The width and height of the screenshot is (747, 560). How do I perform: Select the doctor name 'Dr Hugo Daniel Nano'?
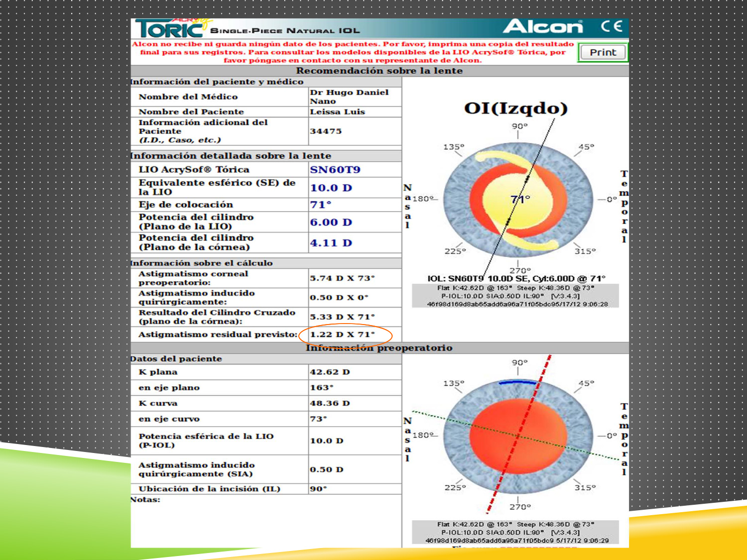click(349, 97)
